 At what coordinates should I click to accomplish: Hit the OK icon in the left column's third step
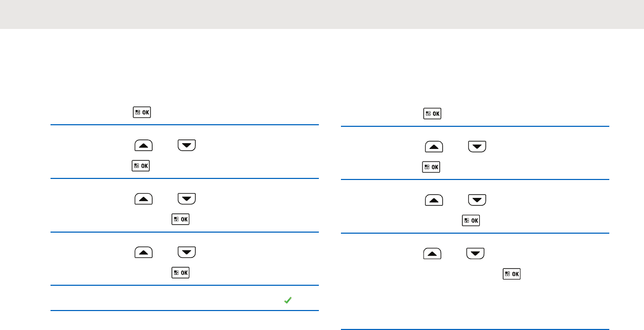coord(180,219)
